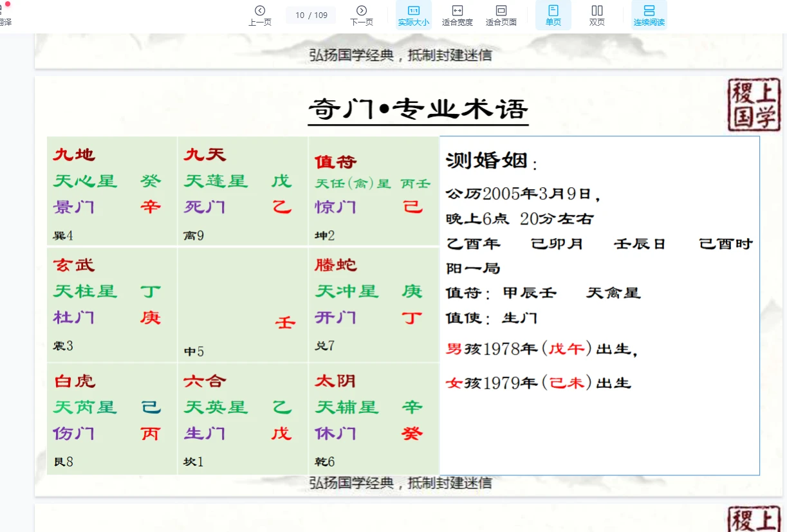Select the 九地 palace cell labeled 巽4
787x532 pixels.
(112, 191)
